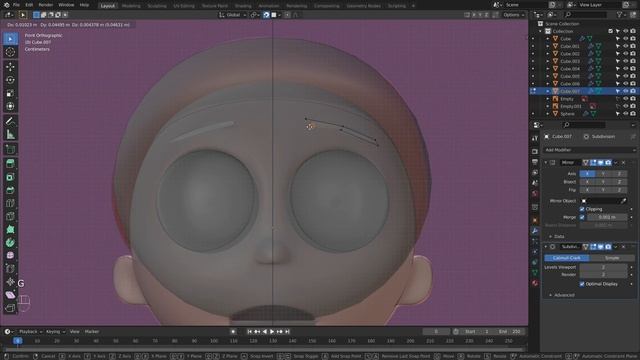Select the Catmull-Clark subdivision button

click(x=567, y=258)
